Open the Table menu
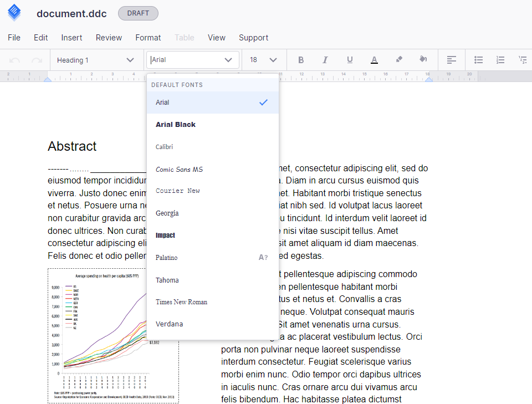 184,38
